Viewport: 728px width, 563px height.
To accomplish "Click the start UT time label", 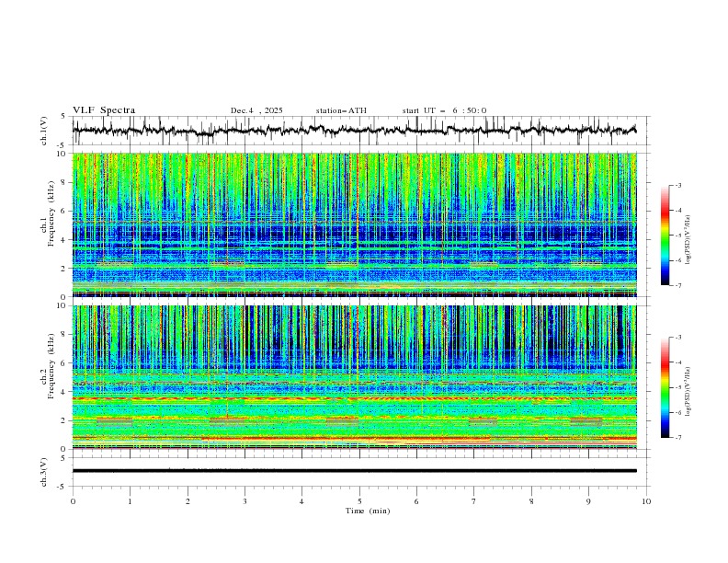I will 444,110.
